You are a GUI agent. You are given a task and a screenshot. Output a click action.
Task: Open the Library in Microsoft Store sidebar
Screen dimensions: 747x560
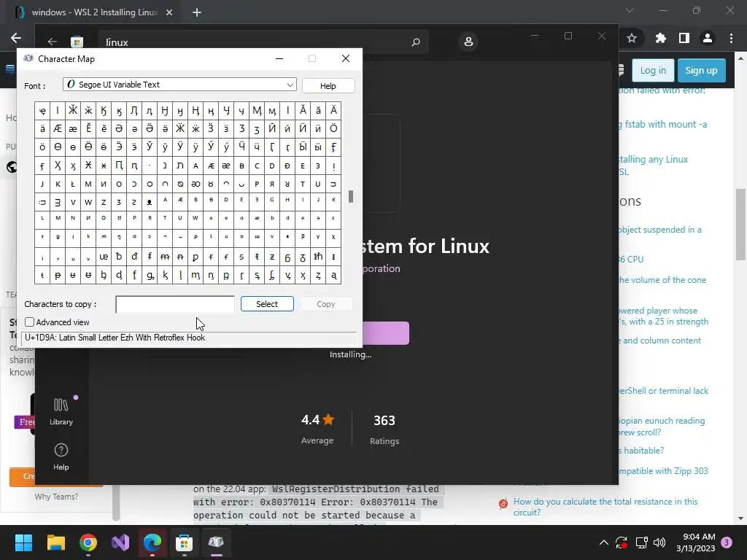(61, 411)
